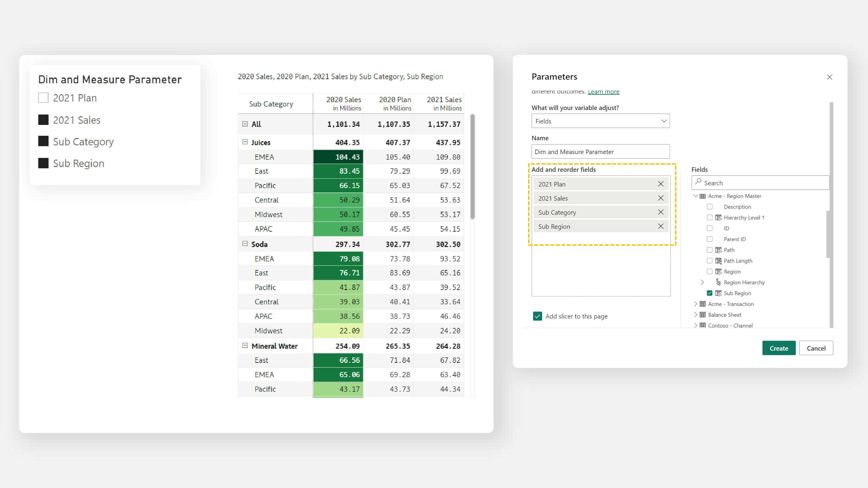Check the 2021 Plan slicer checkbox
Screen dimensions: 868x488
point(43,98)
